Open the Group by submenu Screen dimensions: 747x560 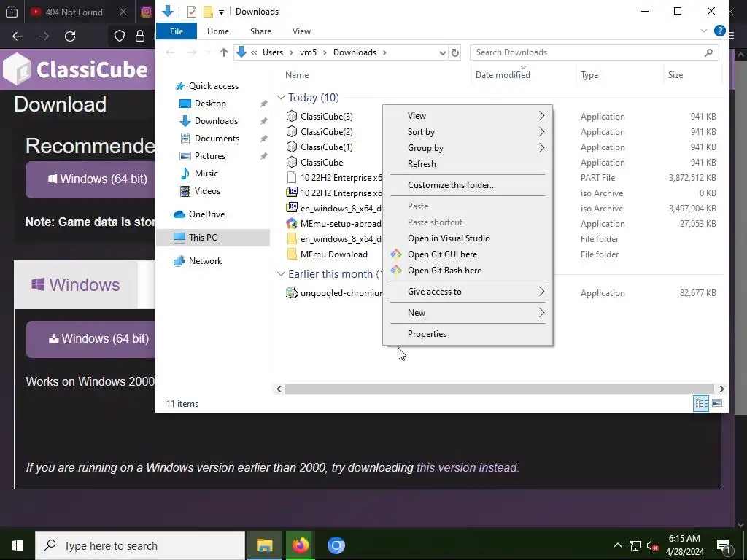(x=468, y=148)
